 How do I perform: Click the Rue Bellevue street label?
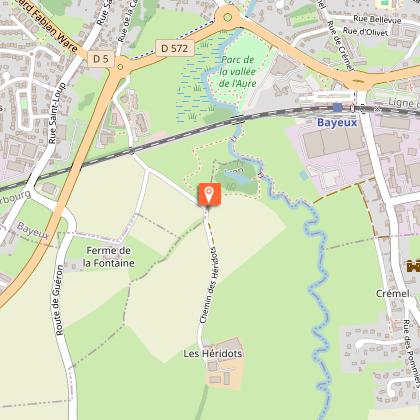[x=377, y=19]
